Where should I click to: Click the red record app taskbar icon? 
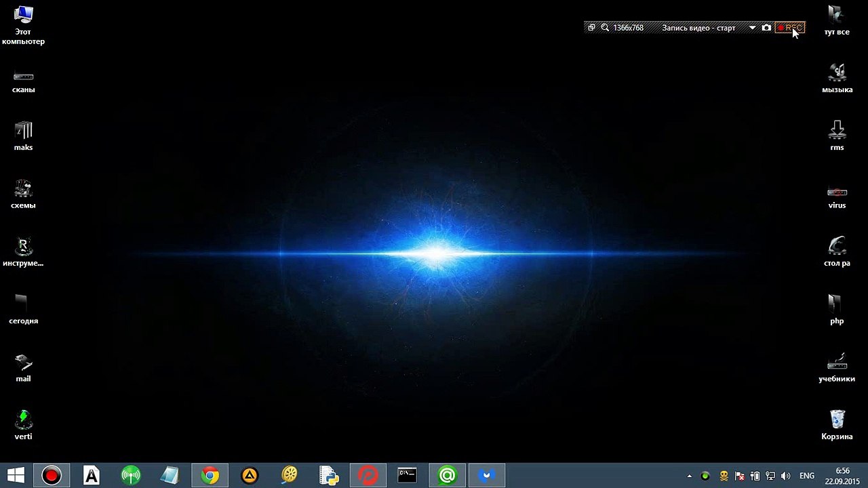52,476
